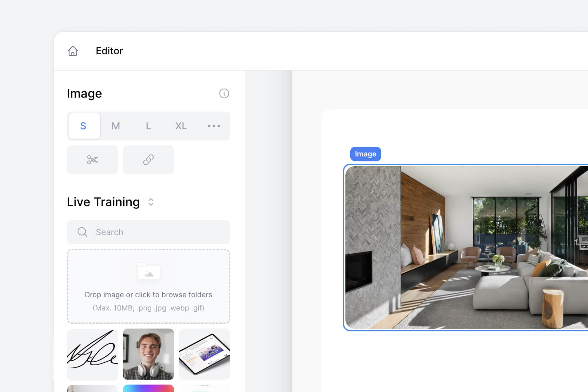Click the home icon in header
Viewport: 588px width, 392px height.
[x=73, y=51]
